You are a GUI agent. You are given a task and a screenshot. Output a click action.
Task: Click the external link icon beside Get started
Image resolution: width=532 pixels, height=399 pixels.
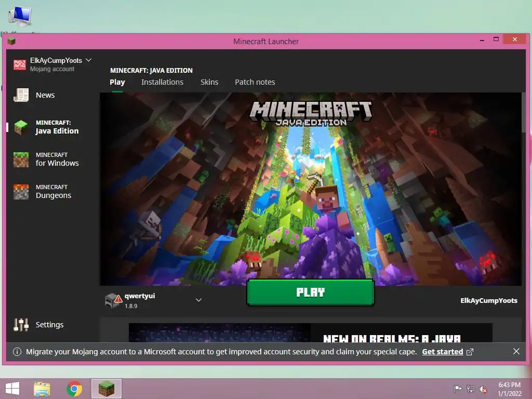[x=470, y=352]
